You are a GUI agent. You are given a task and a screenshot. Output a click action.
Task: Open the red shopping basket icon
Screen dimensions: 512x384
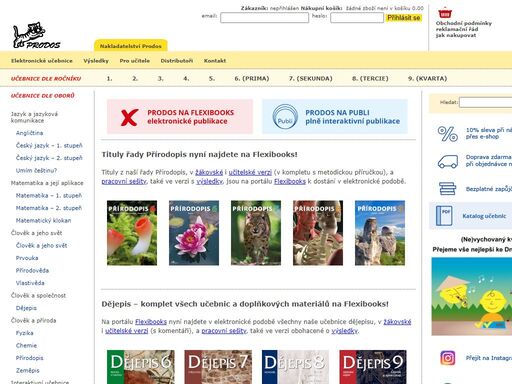click(x=445, y=13)
